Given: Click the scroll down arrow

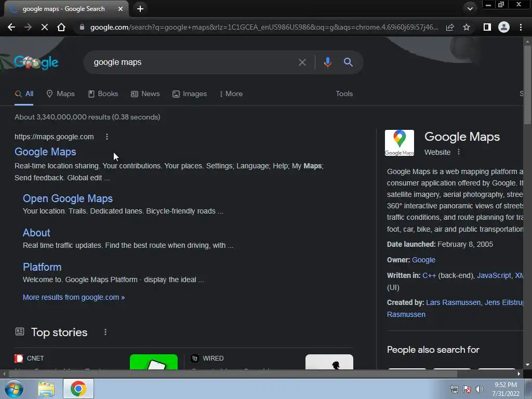Looking at the screenshot, I should point(527,365).
